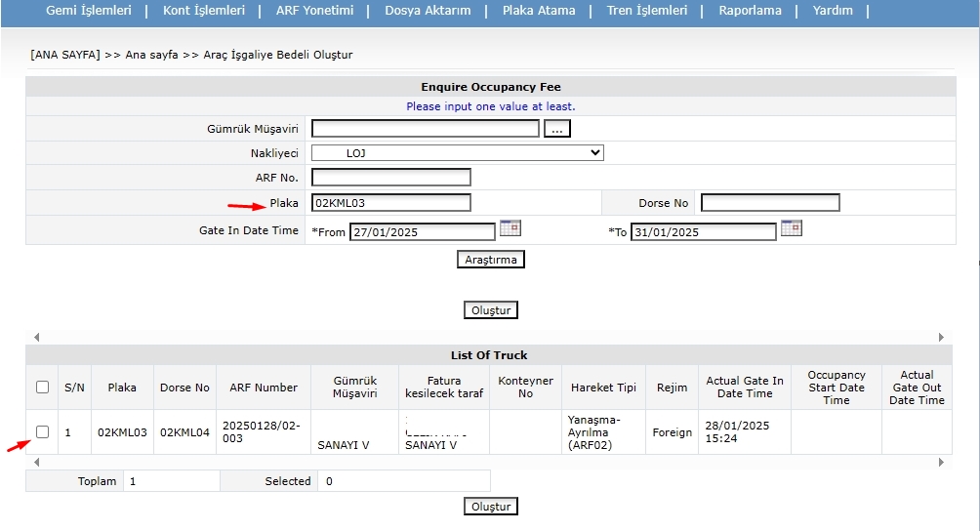Click into the Plaka input field
The width and height of the screenshot is (980, 531).
pyautogui.click(x=390, y=203)
